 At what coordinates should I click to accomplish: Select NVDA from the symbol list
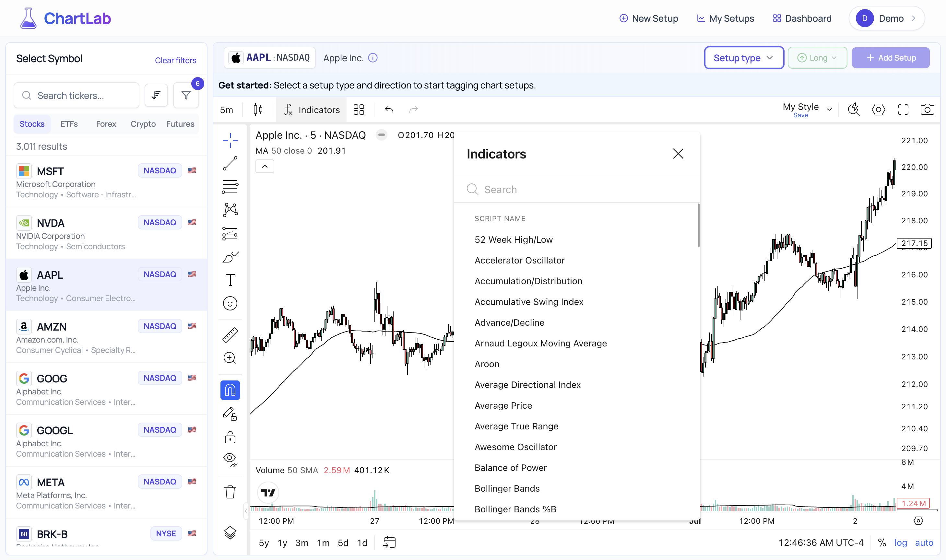pos(106,233)
